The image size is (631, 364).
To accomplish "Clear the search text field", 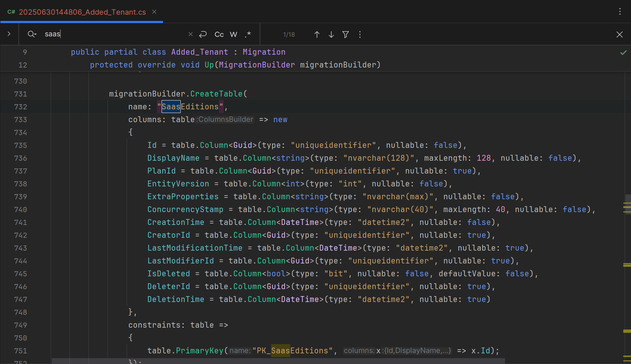I will tap(190, 34).
